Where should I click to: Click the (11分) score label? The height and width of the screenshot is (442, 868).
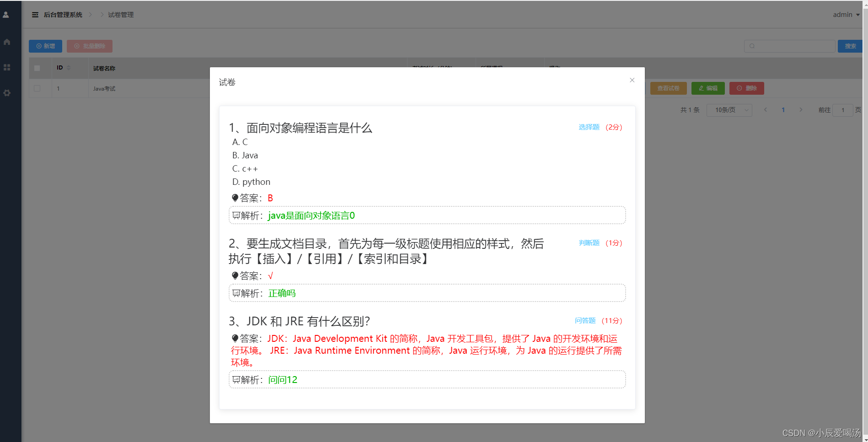pos(612,321)
